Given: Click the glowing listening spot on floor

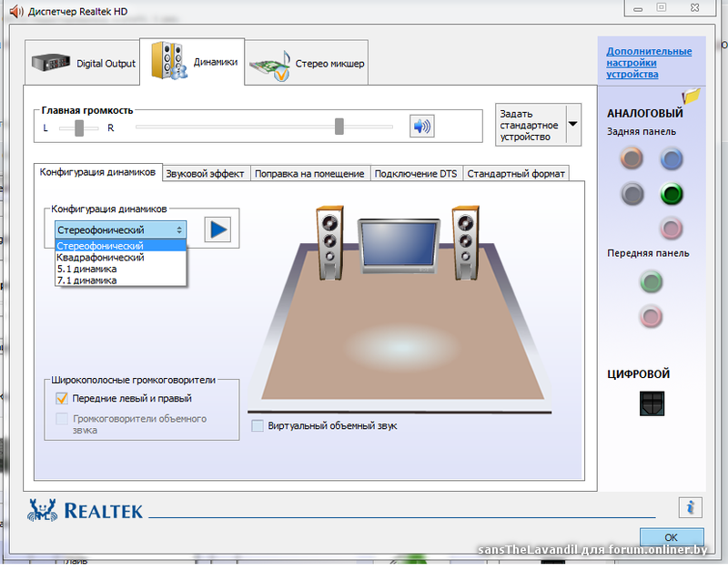Looking at the screenshot, I should (400, 347).
